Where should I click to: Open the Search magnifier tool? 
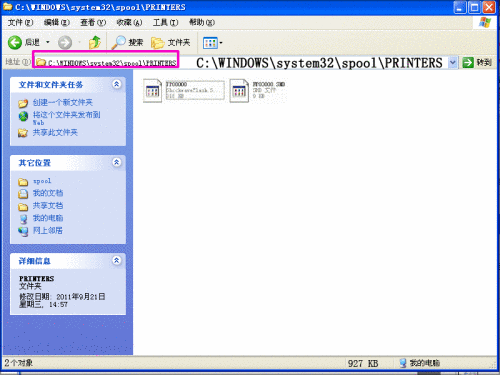[119, 42]
